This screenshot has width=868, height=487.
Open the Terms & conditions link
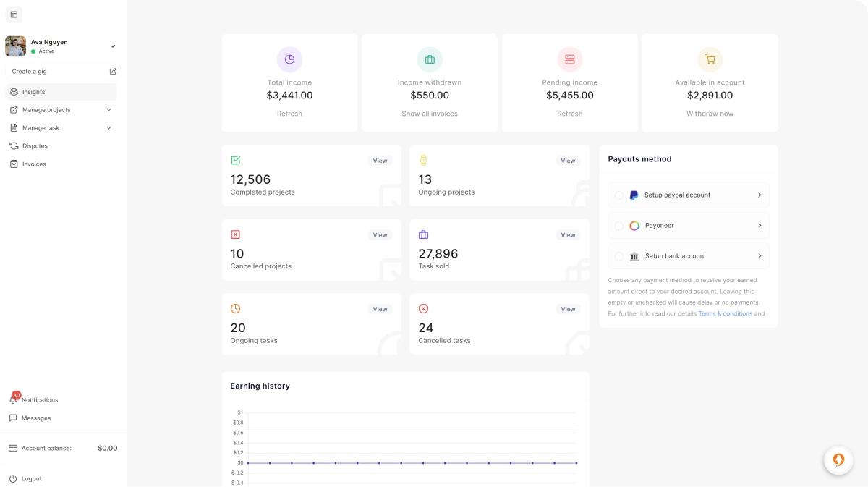point(726,314)
